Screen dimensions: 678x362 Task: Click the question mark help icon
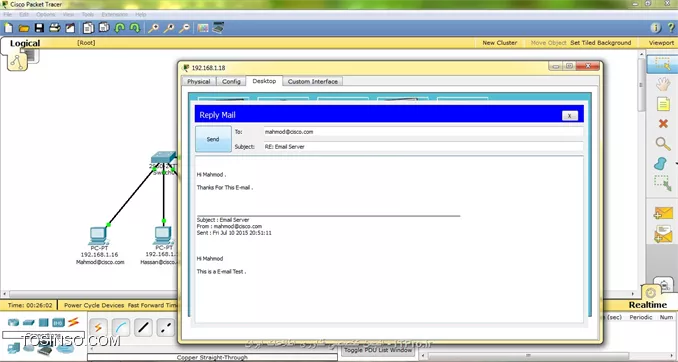(671, 28)
